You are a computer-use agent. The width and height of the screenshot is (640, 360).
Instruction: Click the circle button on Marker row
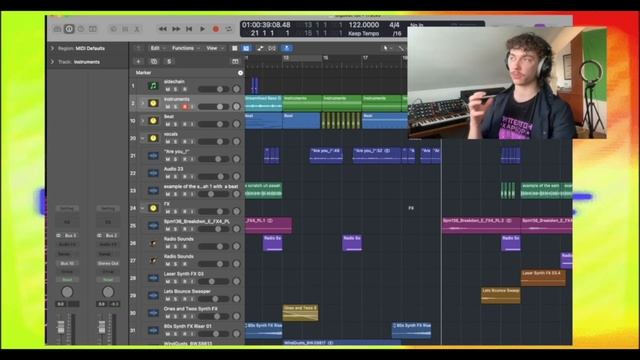pos(240,73)
